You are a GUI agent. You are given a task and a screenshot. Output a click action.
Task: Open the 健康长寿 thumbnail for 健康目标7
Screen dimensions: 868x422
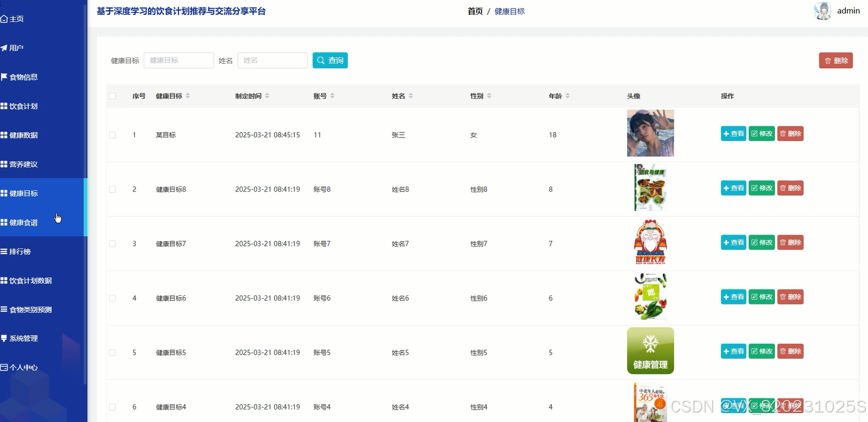(x=651, y=242)
